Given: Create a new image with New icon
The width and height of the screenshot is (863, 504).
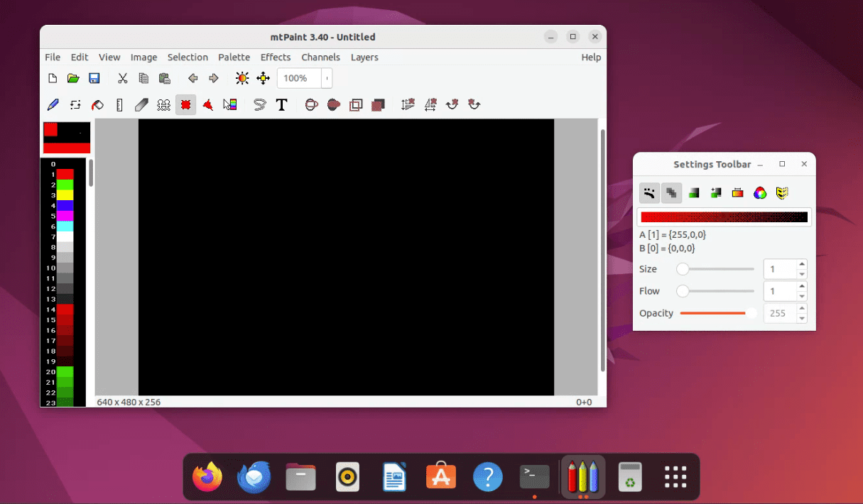Looking at the screenshot, I should point(52,78).
